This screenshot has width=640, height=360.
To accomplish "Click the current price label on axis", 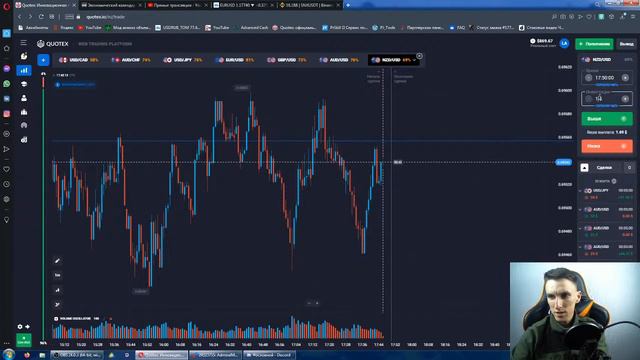I will click(564, 162).
